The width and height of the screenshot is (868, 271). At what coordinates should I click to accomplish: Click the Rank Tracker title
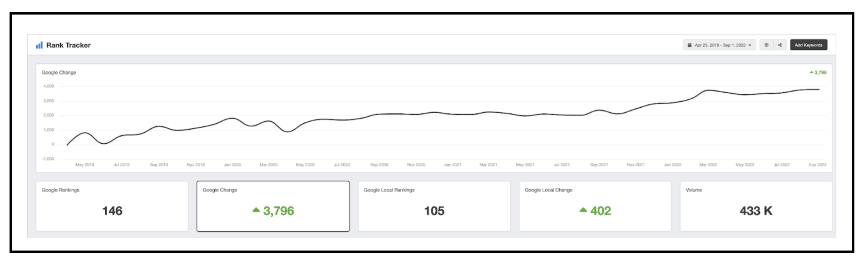coord(68,45)
